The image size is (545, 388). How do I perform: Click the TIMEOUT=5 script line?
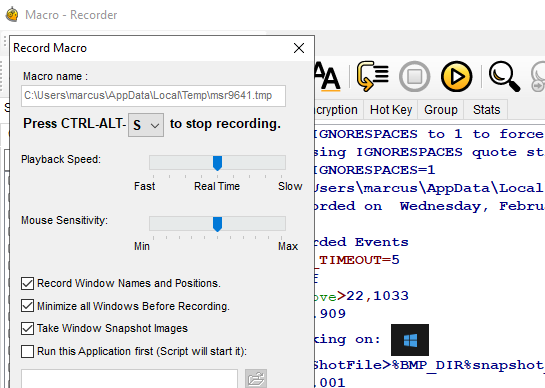pos(357,260)
